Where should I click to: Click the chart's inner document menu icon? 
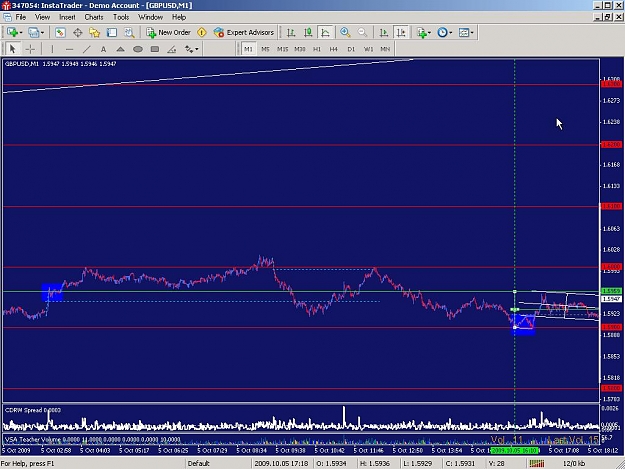[7, 17]
